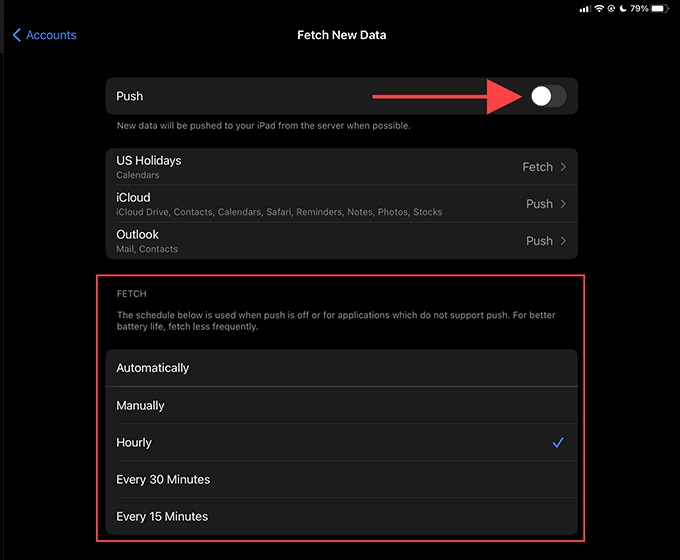Expand chevron on iCloud row
Viewport: 680px width, 560px height.
coord(563,204)
